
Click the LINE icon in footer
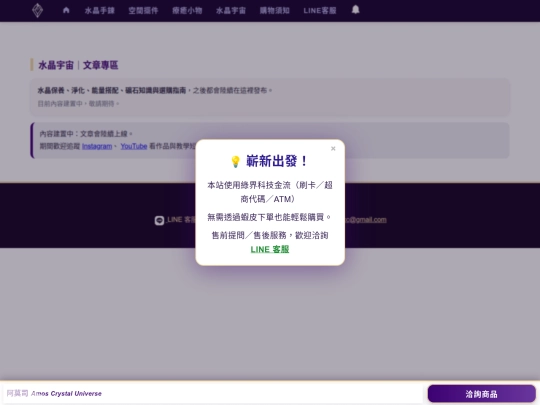pyautogui.click(x=159, y=220)
